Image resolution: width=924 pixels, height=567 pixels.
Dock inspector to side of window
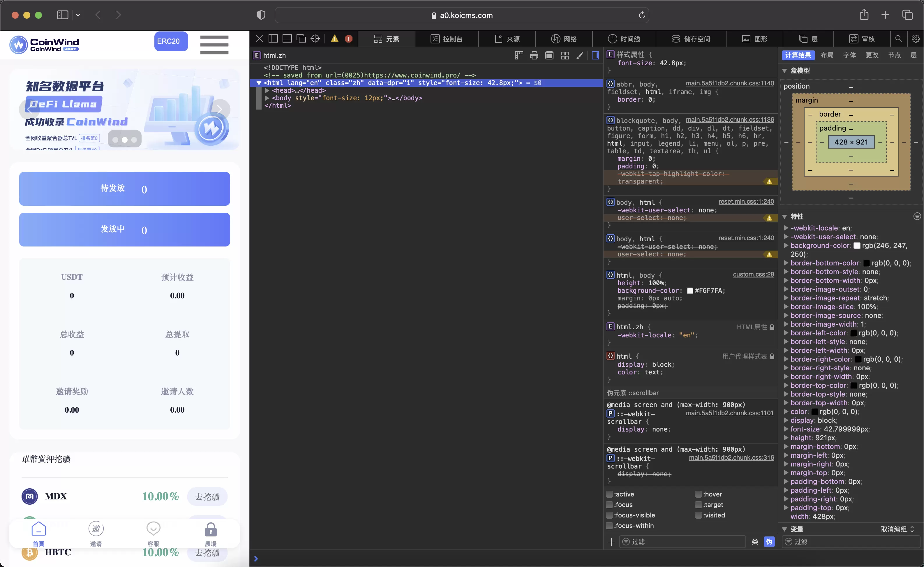tap(273, 39)
